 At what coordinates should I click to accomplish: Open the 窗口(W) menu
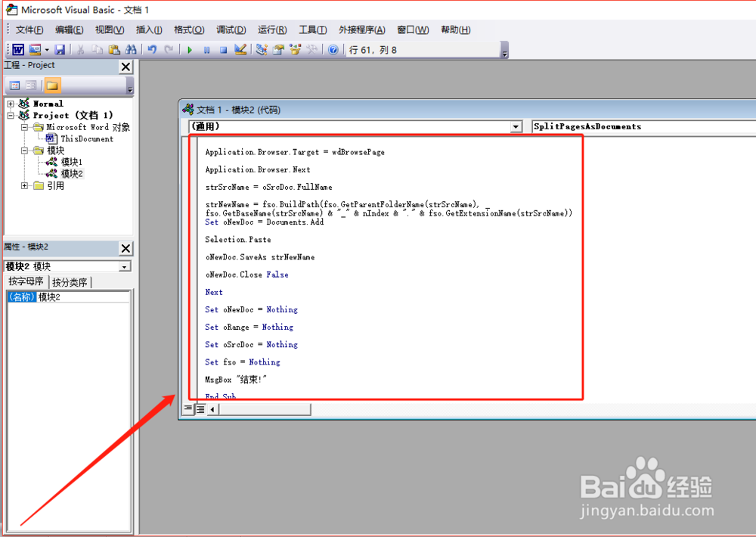[x=413, y=30]
